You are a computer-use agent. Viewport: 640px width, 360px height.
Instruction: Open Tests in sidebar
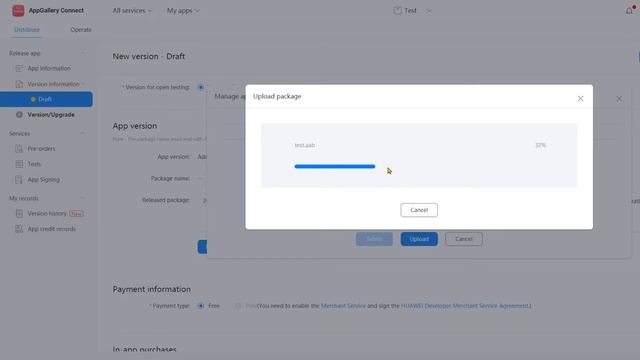34,164
